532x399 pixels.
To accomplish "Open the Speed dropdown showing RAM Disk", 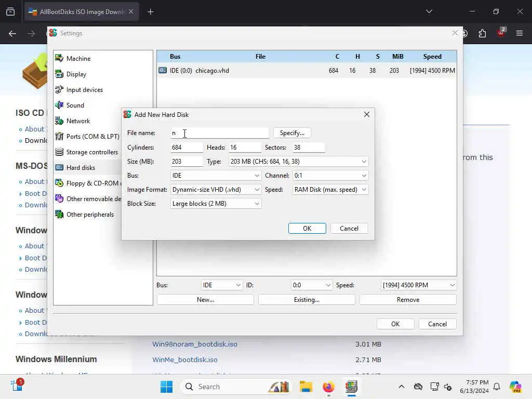I will click(330, 190).
